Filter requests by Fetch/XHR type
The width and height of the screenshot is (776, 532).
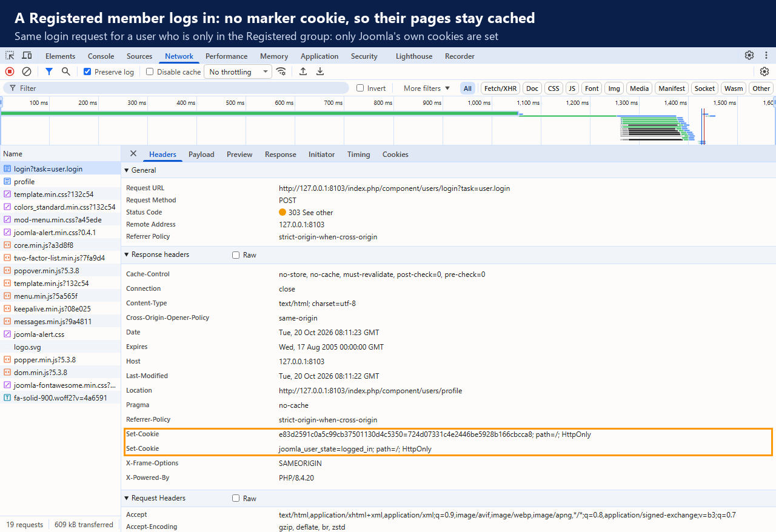click(501, 88)
